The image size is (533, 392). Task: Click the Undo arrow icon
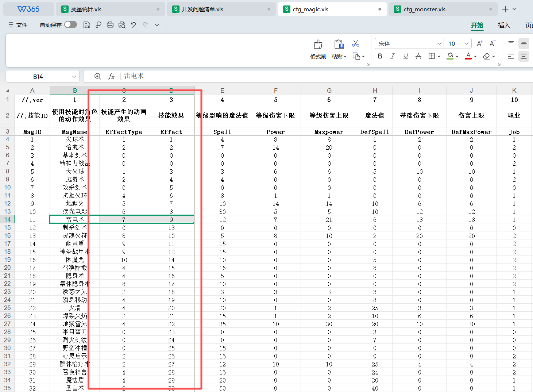134,25
